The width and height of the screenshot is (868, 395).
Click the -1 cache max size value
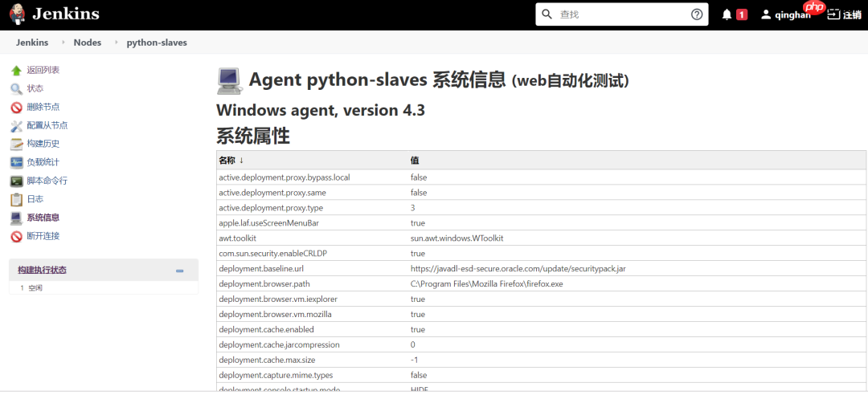414,360
